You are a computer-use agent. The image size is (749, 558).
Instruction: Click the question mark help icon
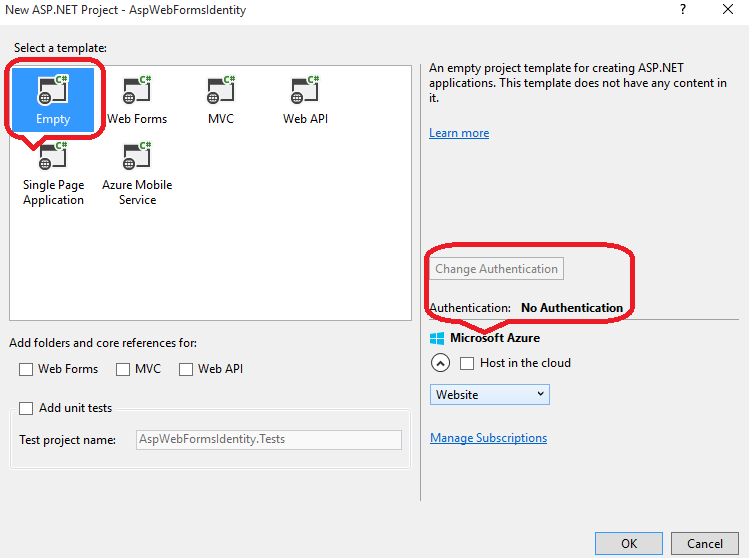coord(683,10)
